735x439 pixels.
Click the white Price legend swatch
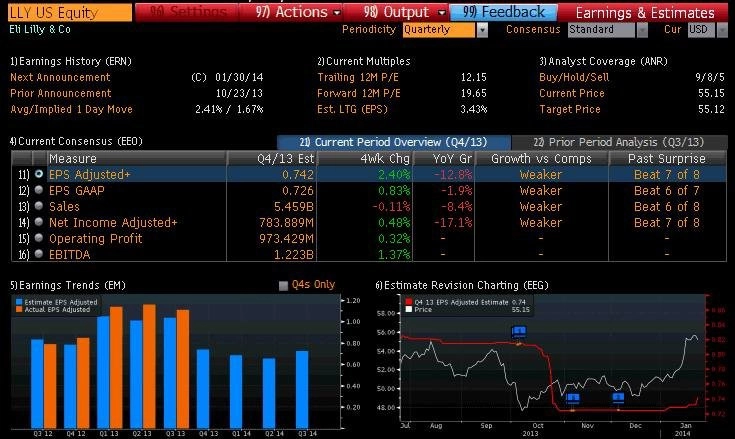pyautogui.click(x=409, y=310)
